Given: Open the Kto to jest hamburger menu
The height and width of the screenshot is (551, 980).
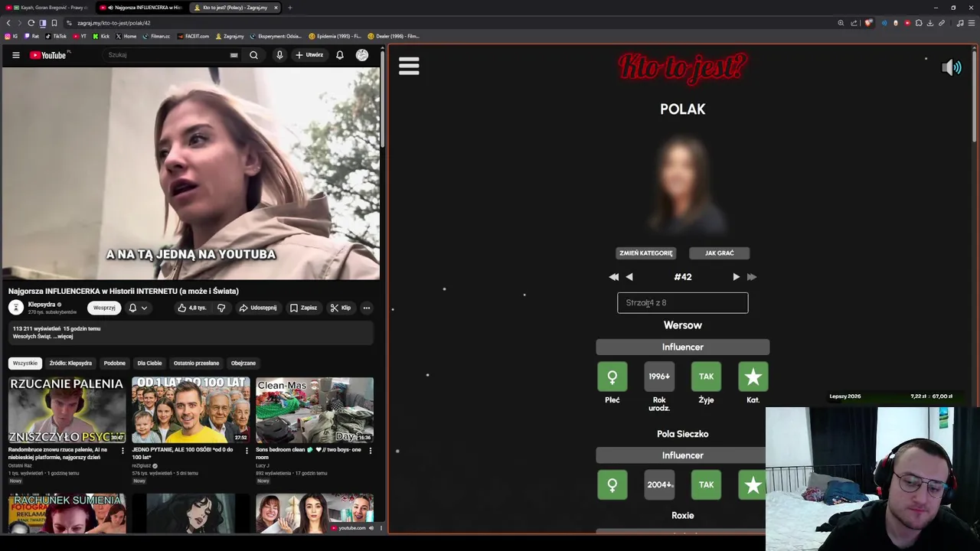Looking at the screenshot, I should (409, 67).
